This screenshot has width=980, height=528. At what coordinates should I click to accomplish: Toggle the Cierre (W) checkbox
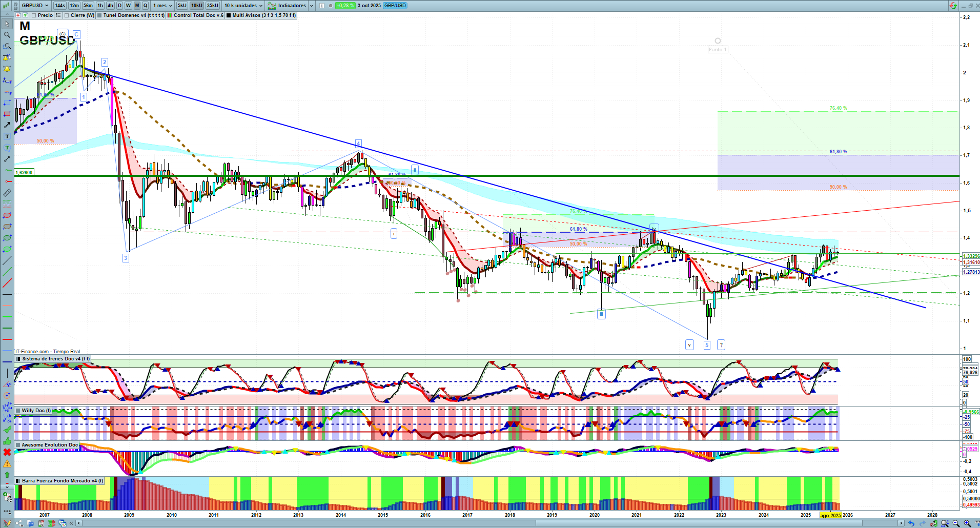[x=67, y=15]
